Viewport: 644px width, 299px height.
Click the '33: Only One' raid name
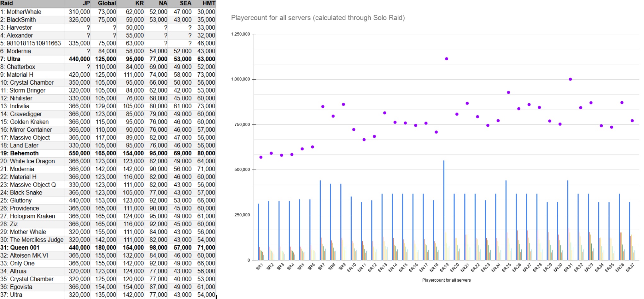tap(18, 263)
